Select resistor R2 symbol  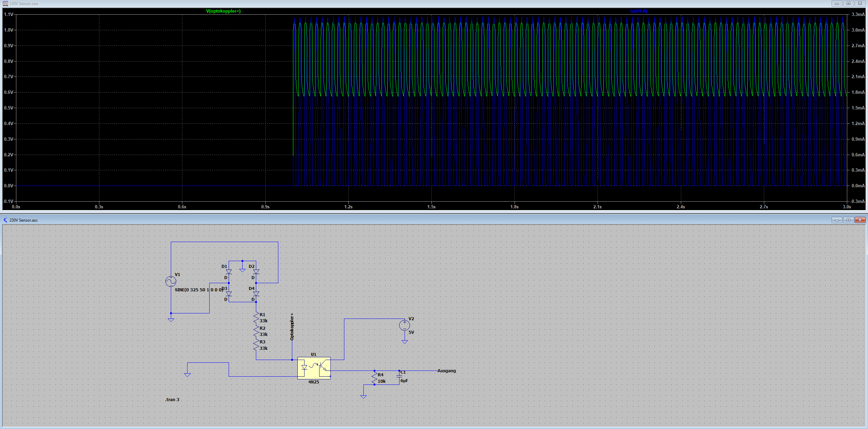click(256, 332)
